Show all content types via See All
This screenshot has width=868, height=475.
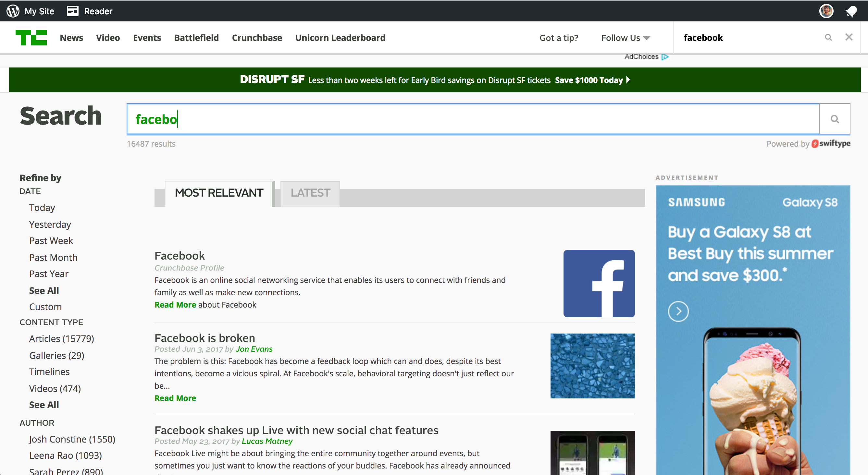(x=44, y=405)
